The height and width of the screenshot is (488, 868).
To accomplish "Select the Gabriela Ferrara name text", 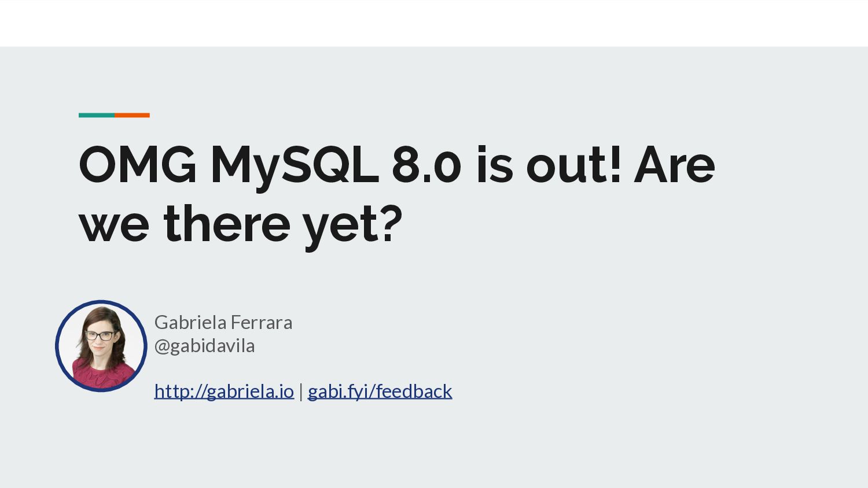I will [223, 322].
